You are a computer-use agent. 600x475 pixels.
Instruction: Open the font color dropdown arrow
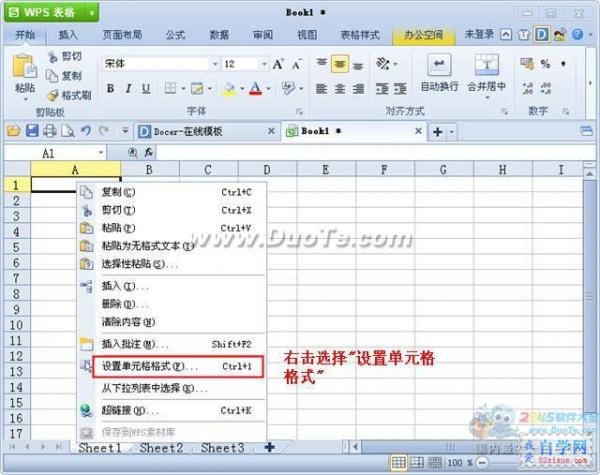[269, 89]
